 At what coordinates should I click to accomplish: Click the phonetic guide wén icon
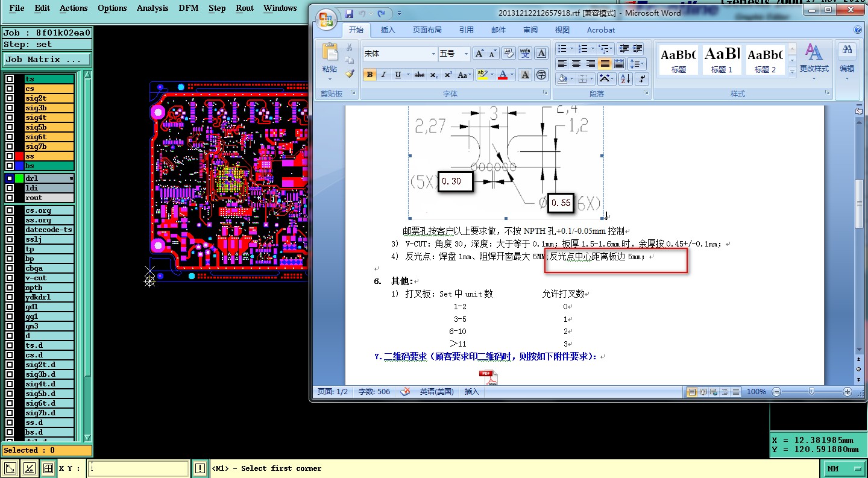point(525,54)
